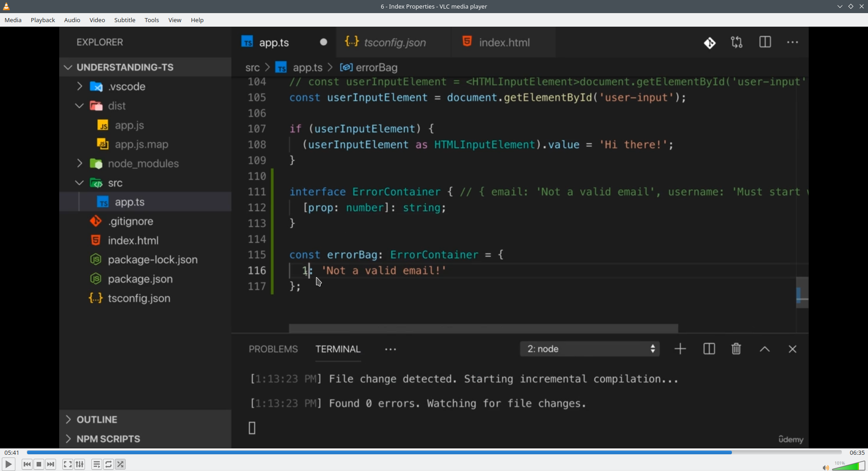Open the 2: node terminal dropdown
The image size is (868, 471).
(x=590, y=349)
